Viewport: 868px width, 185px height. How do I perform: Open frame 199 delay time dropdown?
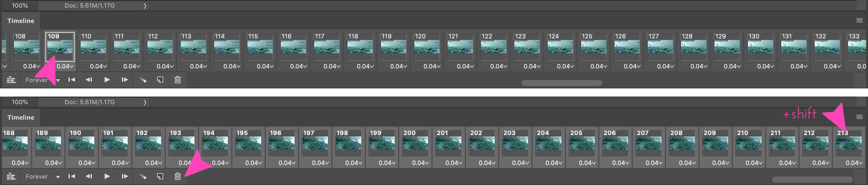[x=387, y=163]
